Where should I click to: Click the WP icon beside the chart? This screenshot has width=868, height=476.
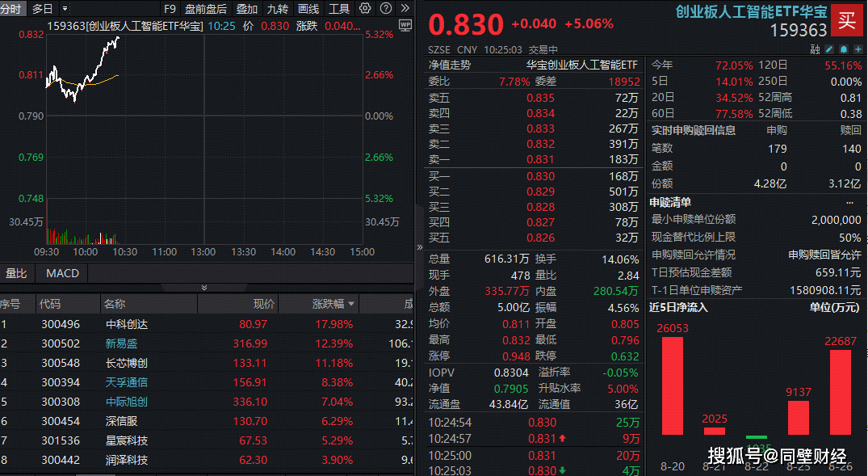[x=405, y=25]
